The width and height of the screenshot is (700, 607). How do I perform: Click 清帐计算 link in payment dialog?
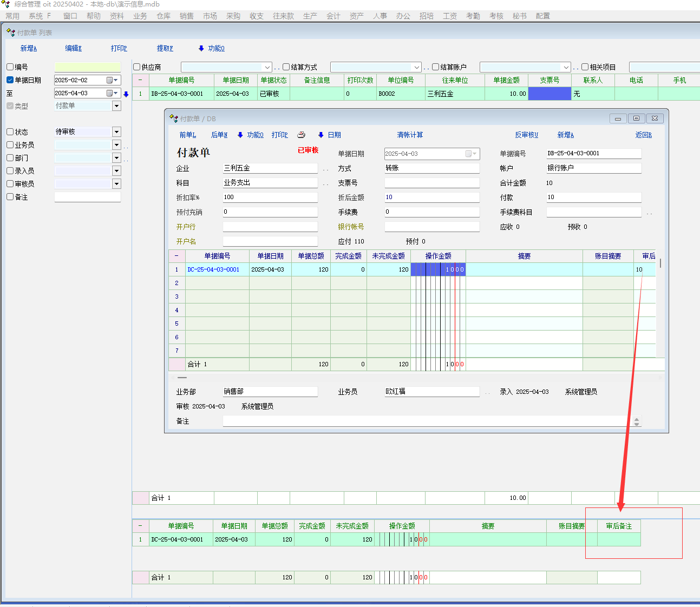point(410,135)
